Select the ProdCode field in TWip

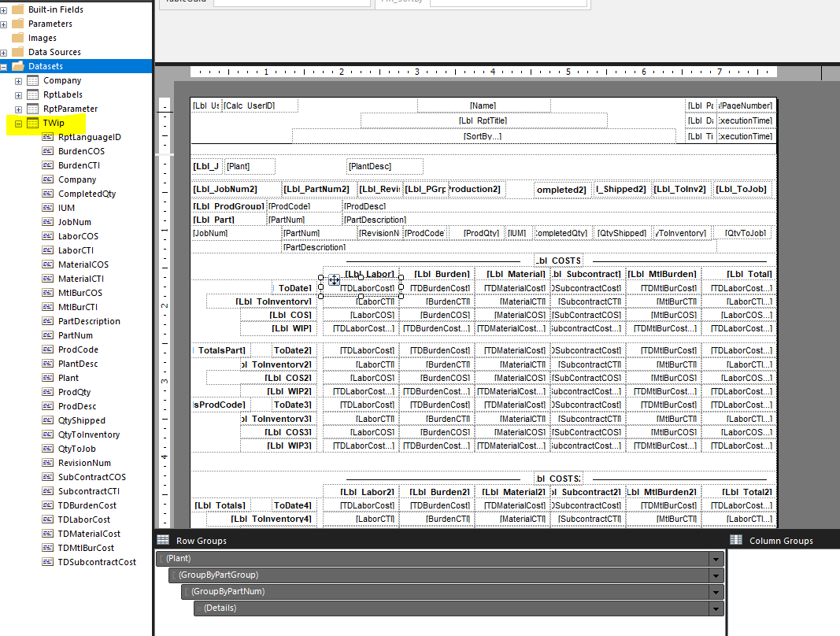78,349
